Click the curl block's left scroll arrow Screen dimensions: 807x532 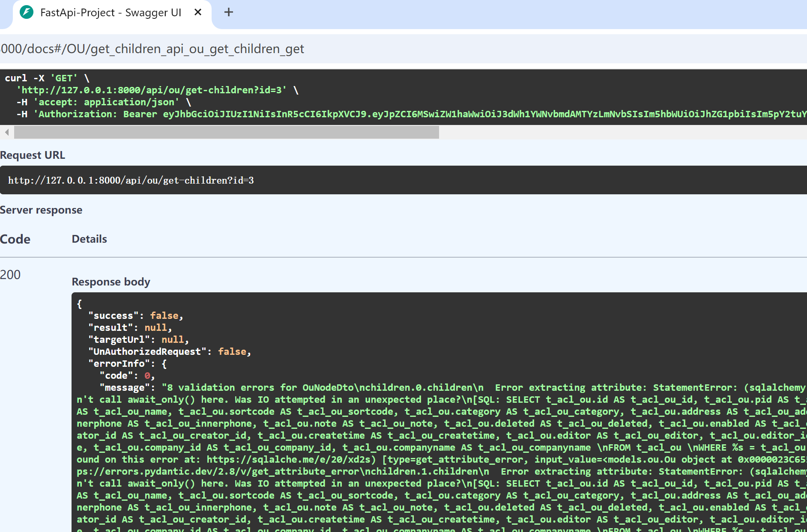tap(7, 132)
